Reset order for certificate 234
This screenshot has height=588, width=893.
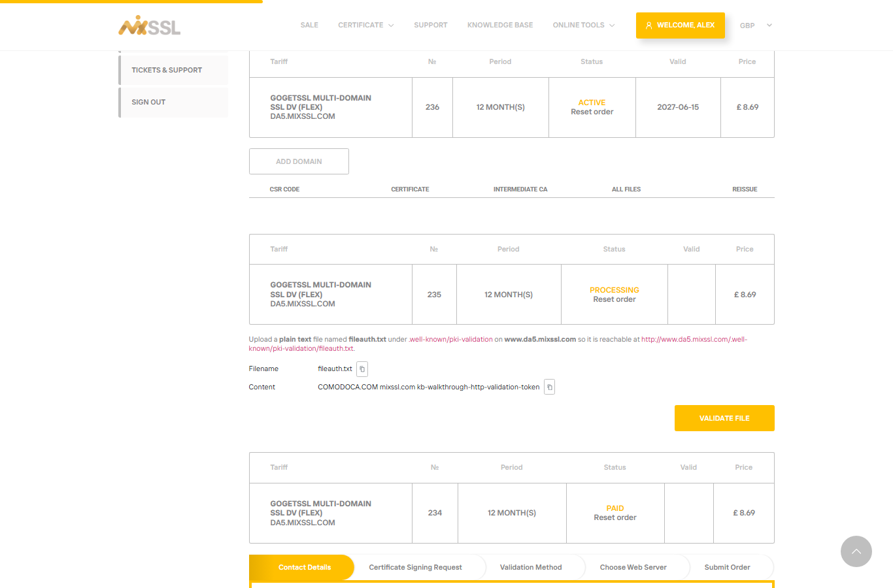(x=615, y=518)
